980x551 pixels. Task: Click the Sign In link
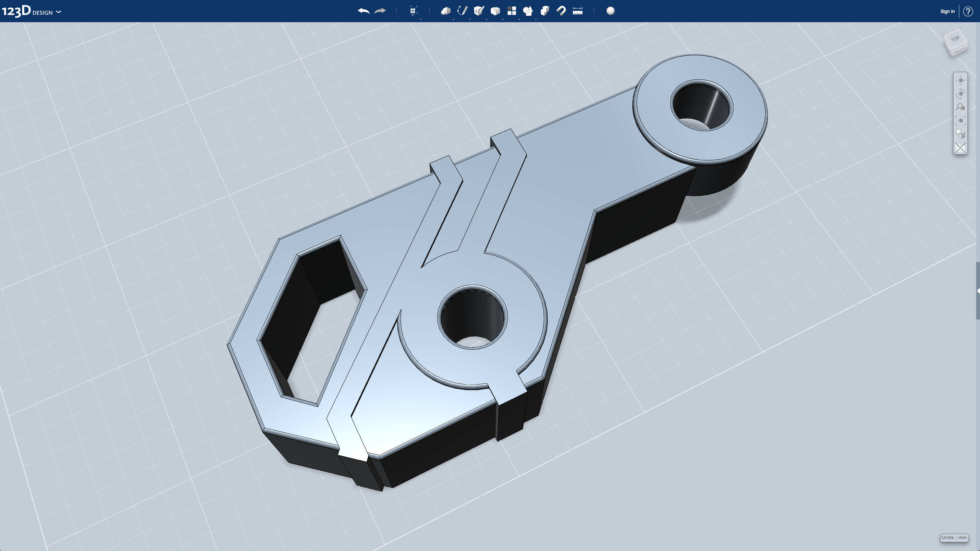click(947, 11)
